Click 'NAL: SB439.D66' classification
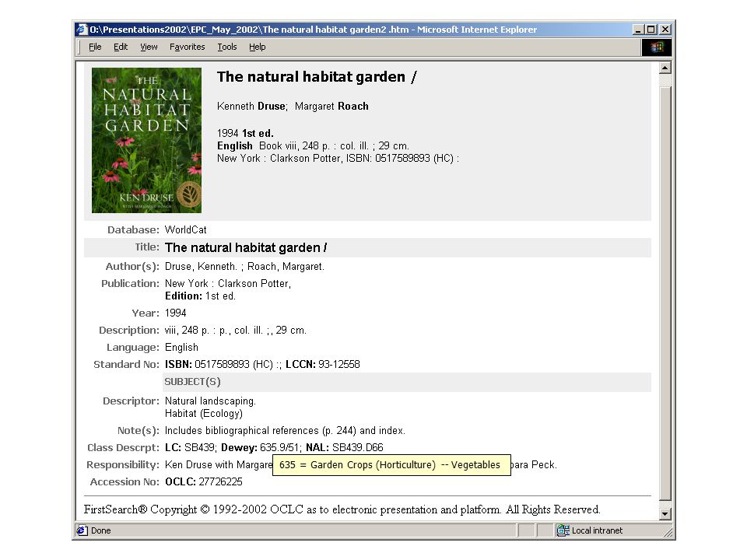The height and width of the screenshot is (560, 747). tap(345, 448)
